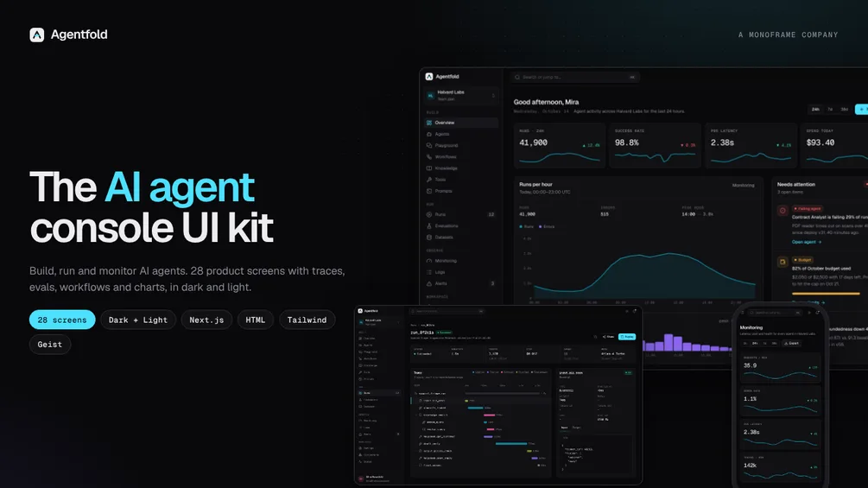Open Logs via its sidebar icon

point(429,272)
